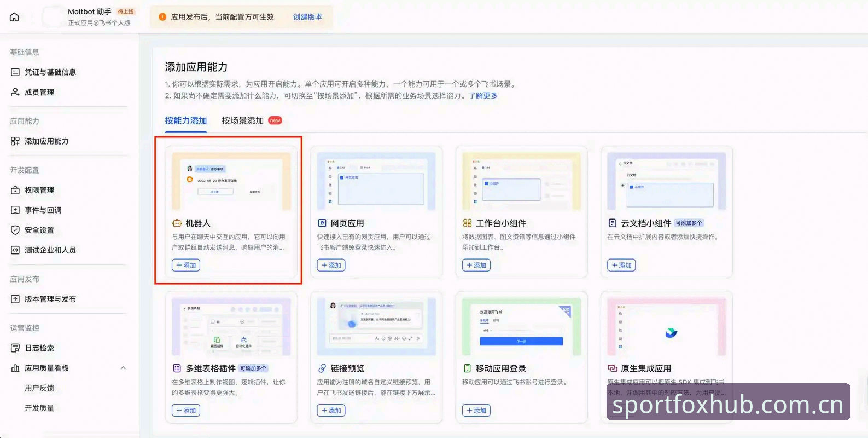868x438 pixels.
Task: Click the 原生集成应用 preview thumbnail
Action: (667, 327)
